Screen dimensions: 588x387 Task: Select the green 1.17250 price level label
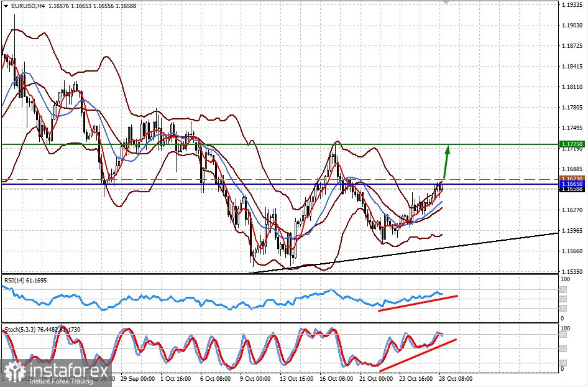[571, 144]
